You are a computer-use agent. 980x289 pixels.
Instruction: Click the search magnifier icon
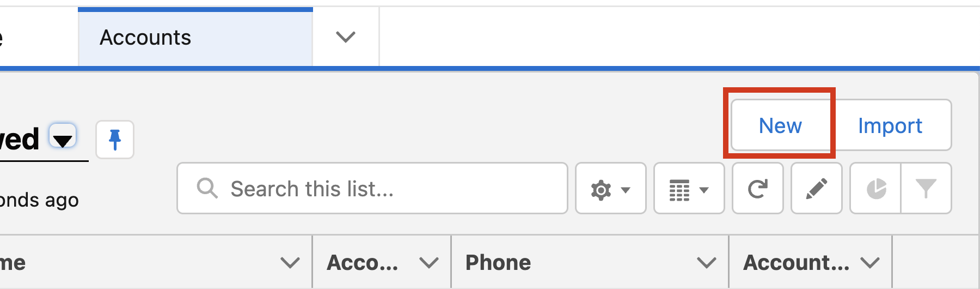tap(207, 188)
